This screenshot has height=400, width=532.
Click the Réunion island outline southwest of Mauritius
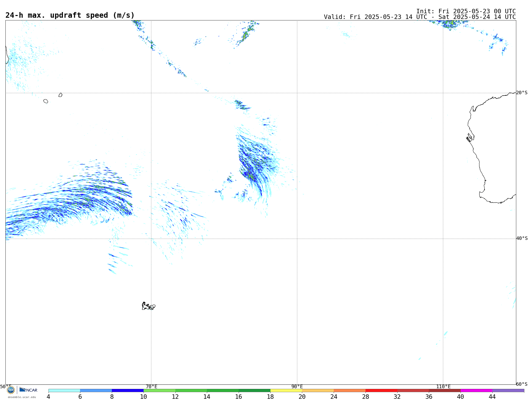[46, 101]
